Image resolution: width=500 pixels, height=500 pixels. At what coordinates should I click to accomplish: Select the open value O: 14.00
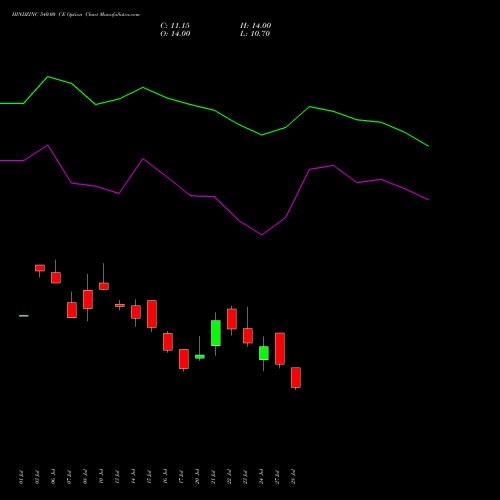pyautogui.click(x=175, y=34)
